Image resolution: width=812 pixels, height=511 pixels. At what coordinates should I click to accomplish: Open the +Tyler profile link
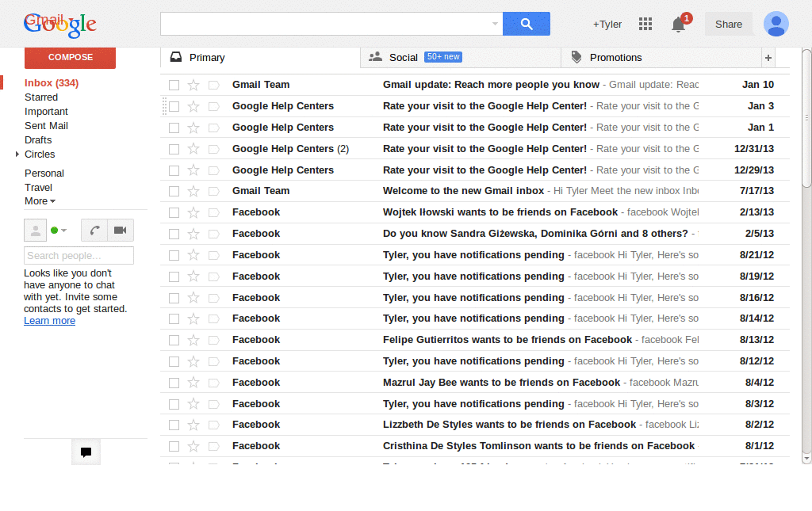[x=607, y=25]
